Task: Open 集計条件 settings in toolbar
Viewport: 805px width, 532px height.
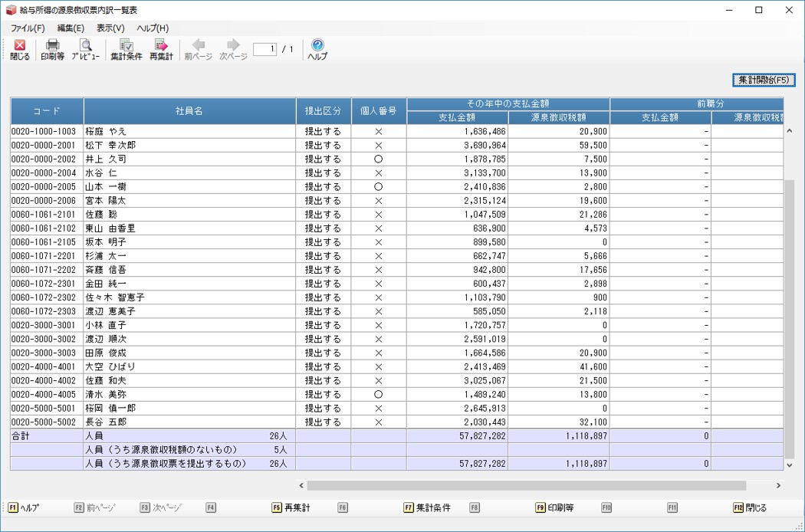Action: click(127, 50)
